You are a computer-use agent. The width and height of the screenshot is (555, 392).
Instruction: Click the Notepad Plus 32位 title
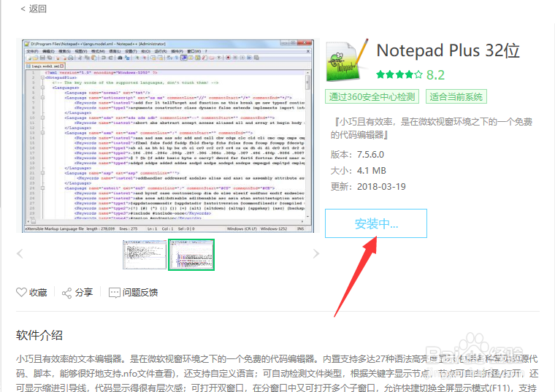coord(448,50)
